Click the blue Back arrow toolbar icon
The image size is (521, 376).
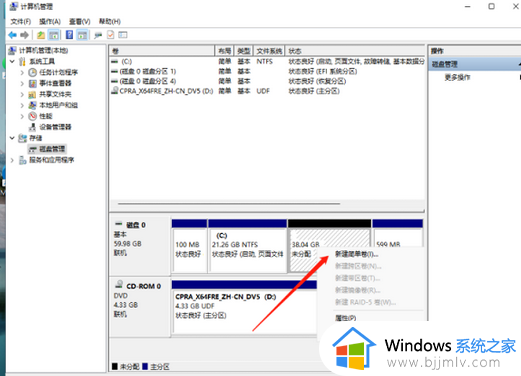click(13, 35)
